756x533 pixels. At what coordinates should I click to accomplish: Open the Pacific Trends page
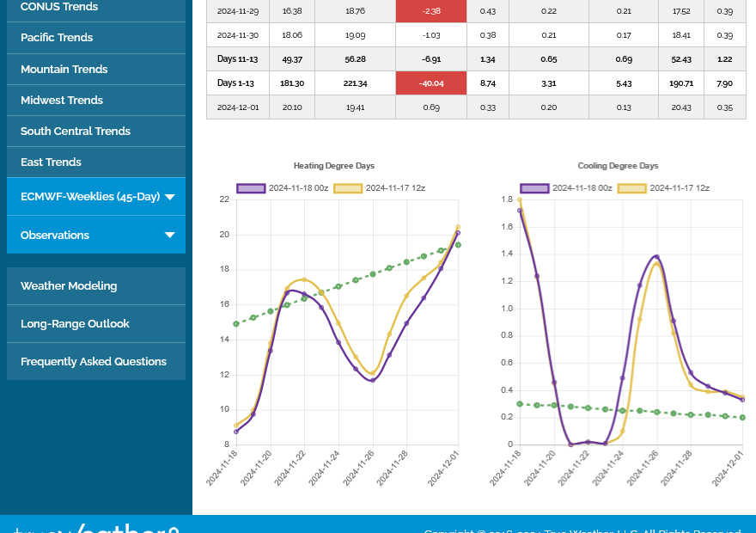[x=96, y=38]
